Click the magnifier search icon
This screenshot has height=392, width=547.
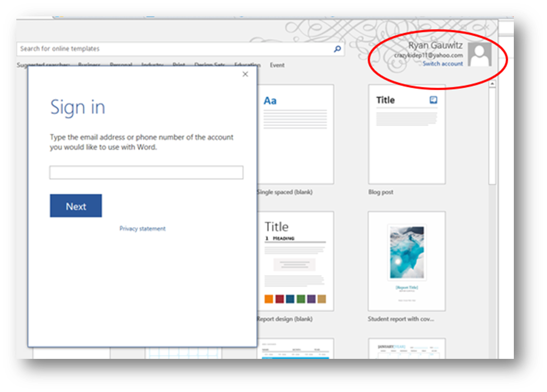click(x=337, y=49)
